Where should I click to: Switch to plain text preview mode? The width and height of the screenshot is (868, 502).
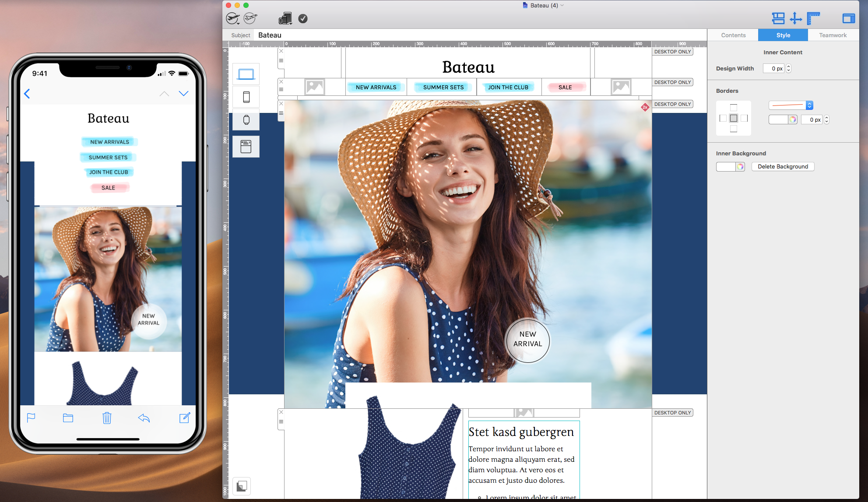tap(246, 146)
